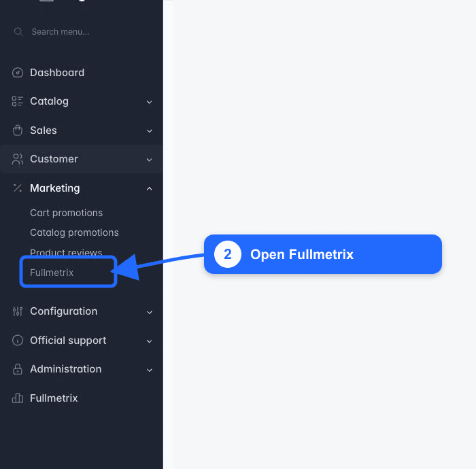
Task: Click the Official support info icon
Action: (18, 341)
